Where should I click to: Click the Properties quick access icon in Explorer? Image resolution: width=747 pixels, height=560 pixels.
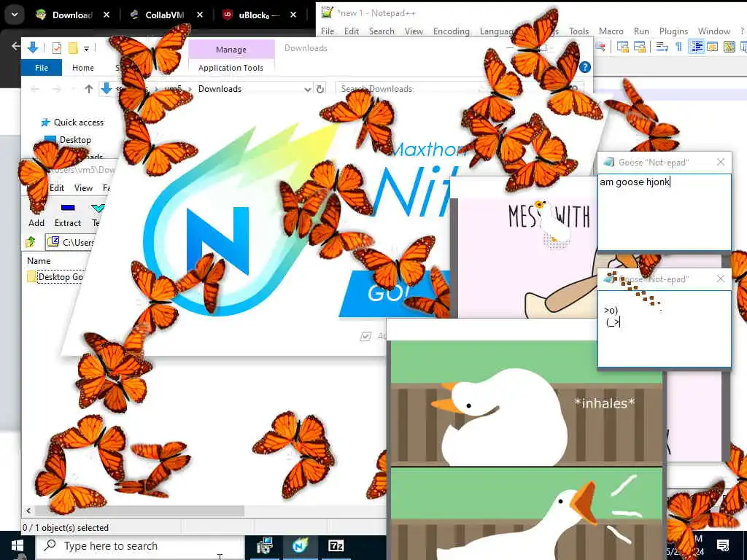57,48
